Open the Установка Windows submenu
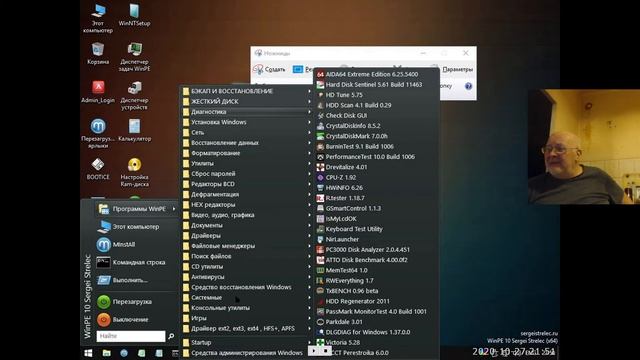640x360 pixels. pyautogui.click(x=247, y=122)
